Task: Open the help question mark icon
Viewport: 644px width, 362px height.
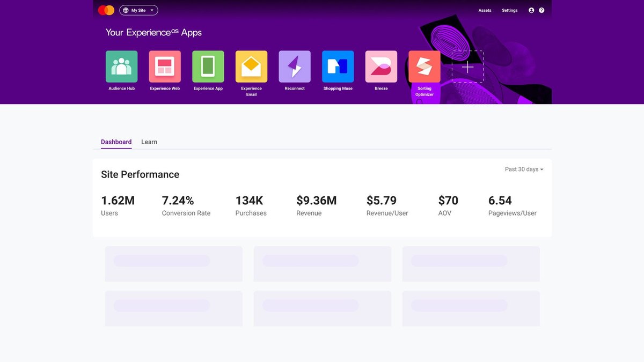Action: click(541, 10)
